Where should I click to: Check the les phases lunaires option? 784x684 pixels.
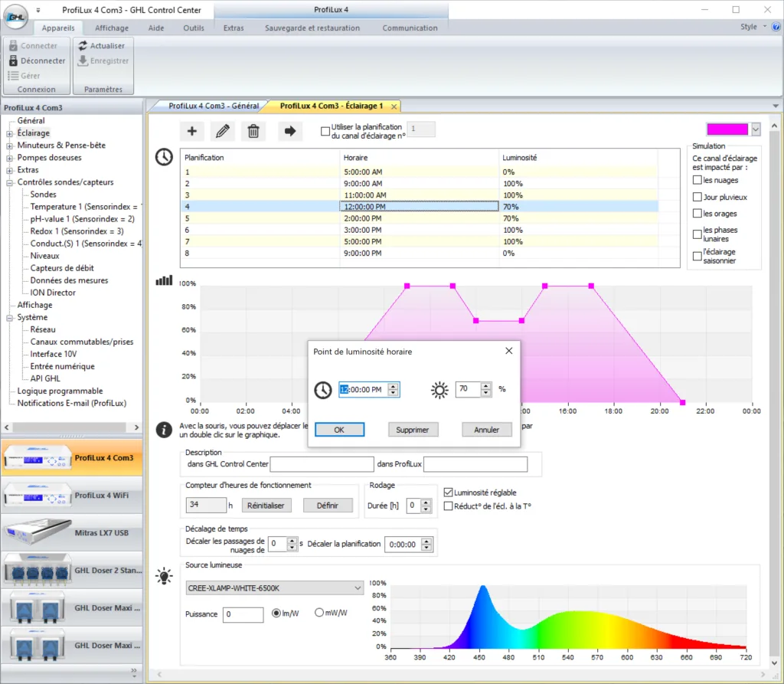(697, 234)
